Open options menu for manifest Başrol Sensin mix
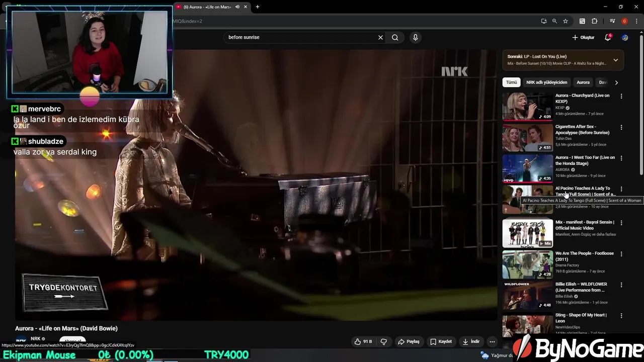Viewport: 644px width, 362px height. pos(621,223)
